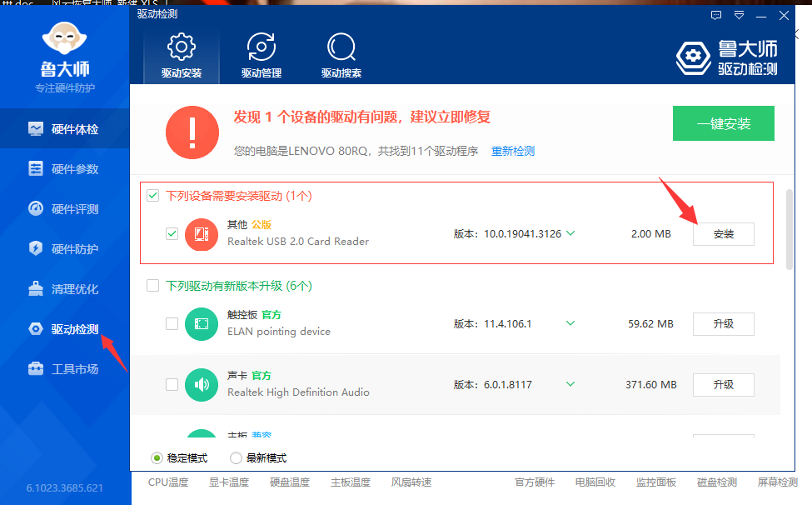Expand version dropdown for ELAN touchpad driver

(x=570, y=323)
